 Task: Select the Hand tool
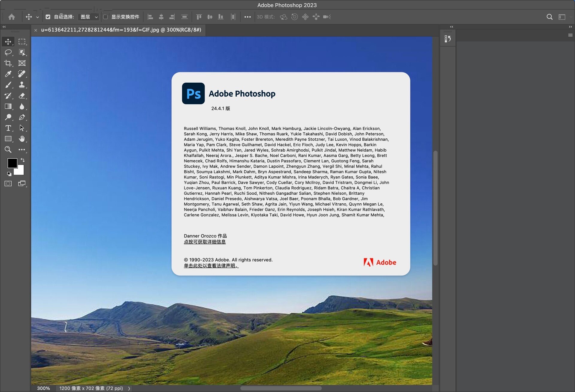click(22, 139)
